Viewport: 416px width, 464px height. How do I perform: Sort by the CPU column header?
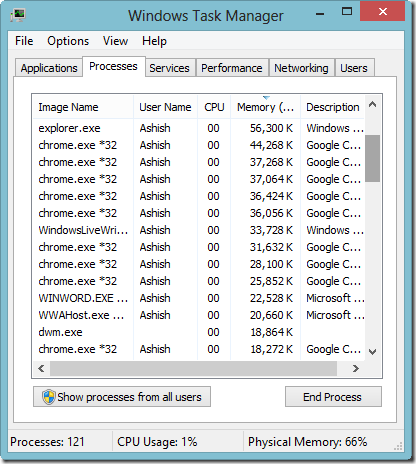pos(214,107)
